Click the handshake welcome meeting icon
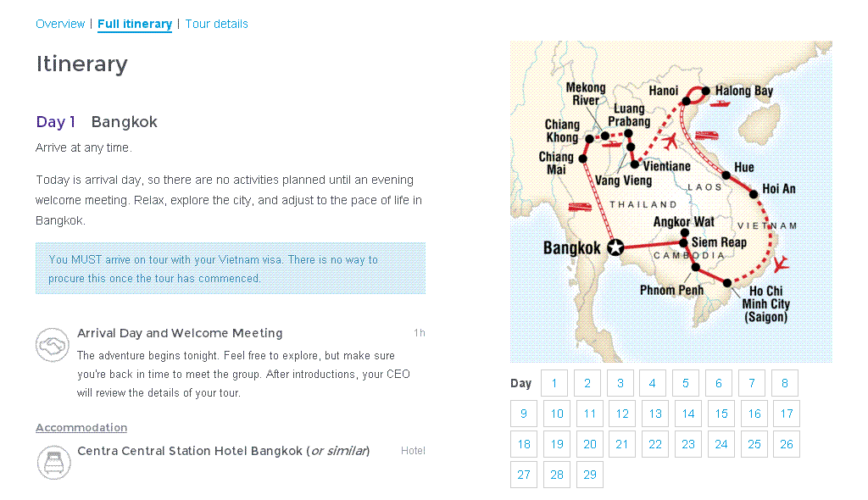 point(53,345)
